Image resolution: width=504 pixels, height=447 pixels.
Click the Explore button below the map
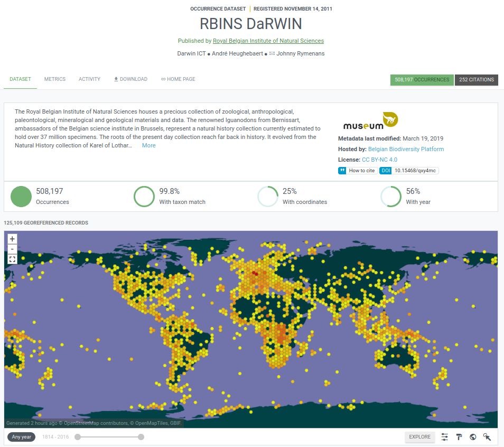[x=419, y=437]
